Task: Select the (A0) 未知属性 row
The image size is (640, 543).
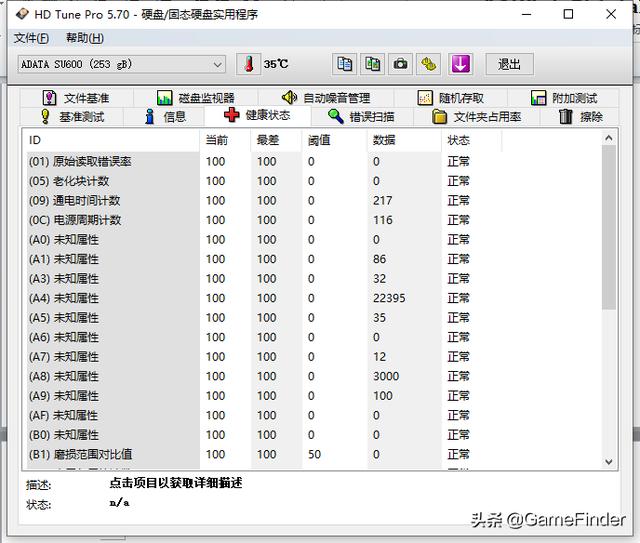Action: pos(264,240)
